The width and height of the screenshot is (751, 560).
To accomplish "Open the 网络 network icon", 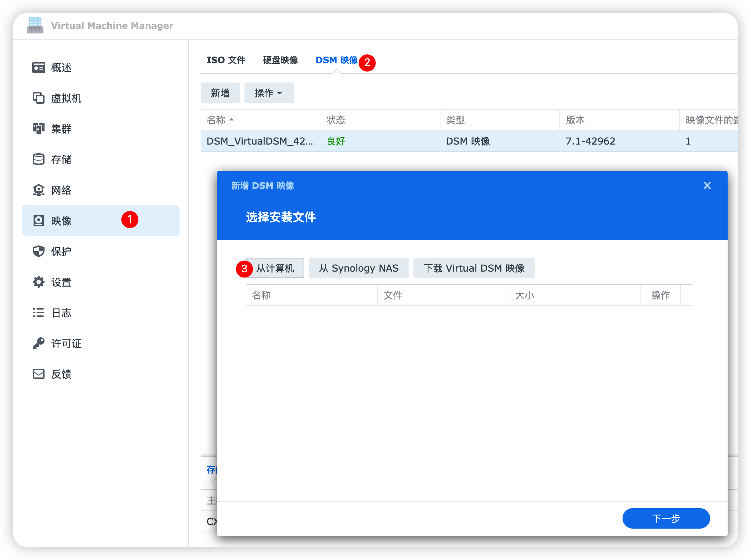I will point(38,190).
